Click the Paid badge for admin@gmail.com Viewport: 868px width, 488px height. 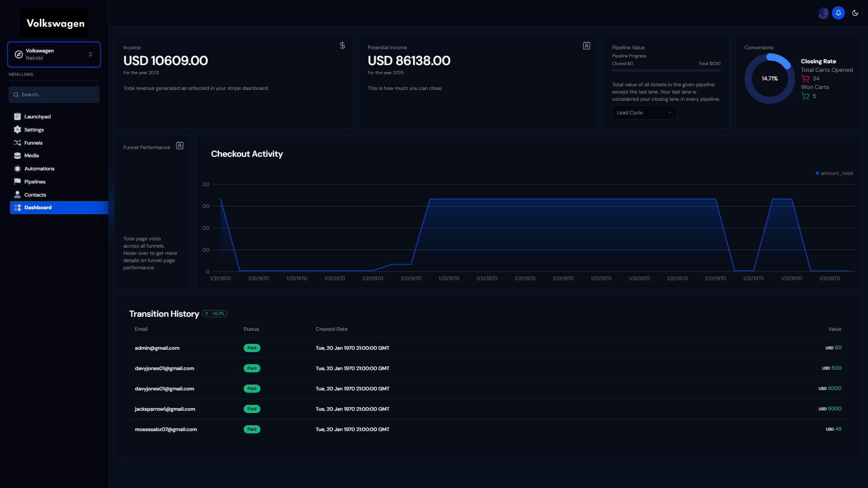252,348
